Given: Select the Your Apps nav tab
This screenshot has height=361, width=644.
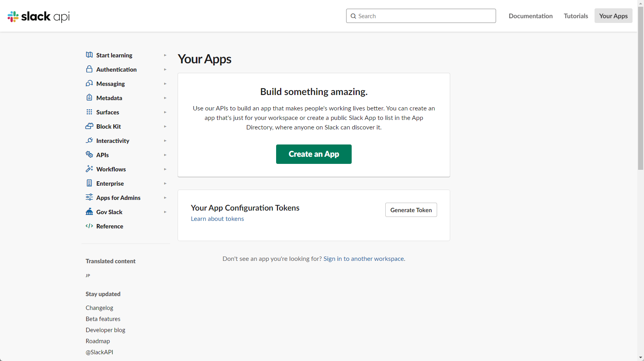Looking at the screenshot, I should coord(613,16).
